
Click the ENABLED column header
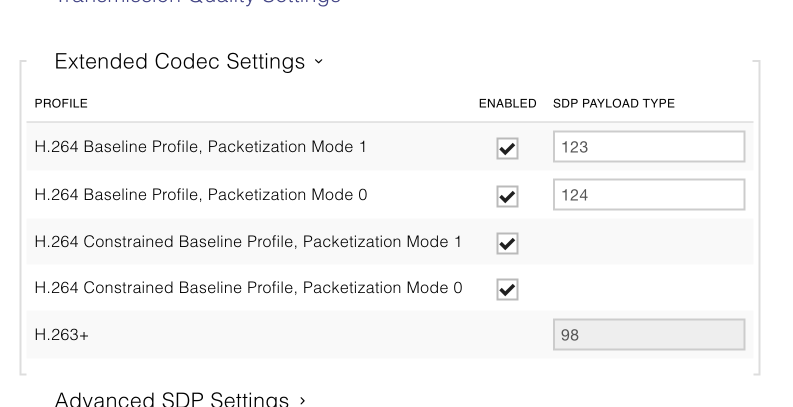[x=507, y=104]
